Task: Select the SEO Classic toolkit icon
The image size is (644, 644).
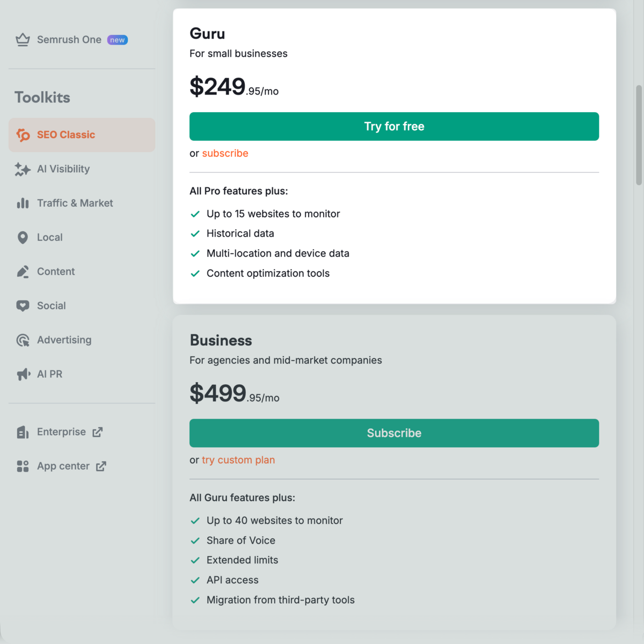Action: 23,135
